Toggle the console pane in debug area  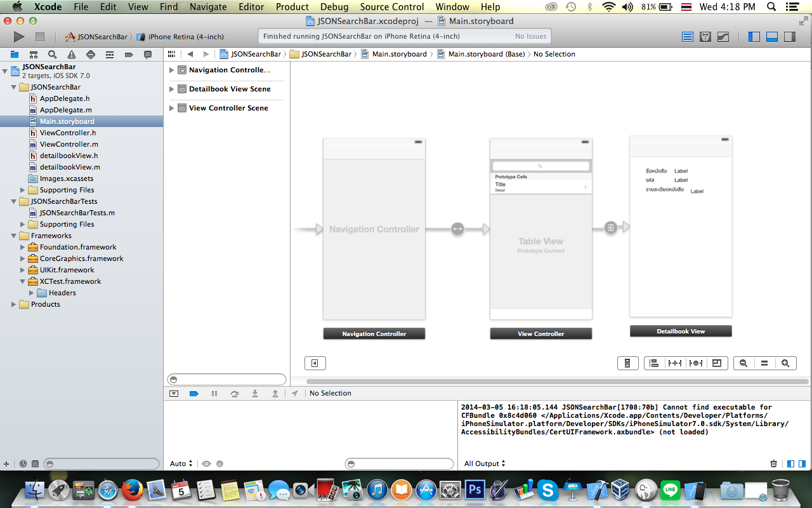tap(802, 464)
